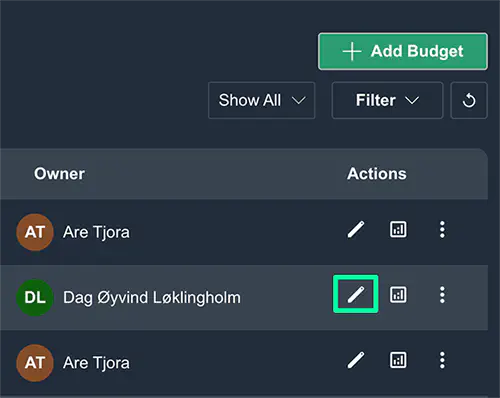The image size is (500, 398).
Task: Open more options for last Are Tjora row
Action: (442, 360)
